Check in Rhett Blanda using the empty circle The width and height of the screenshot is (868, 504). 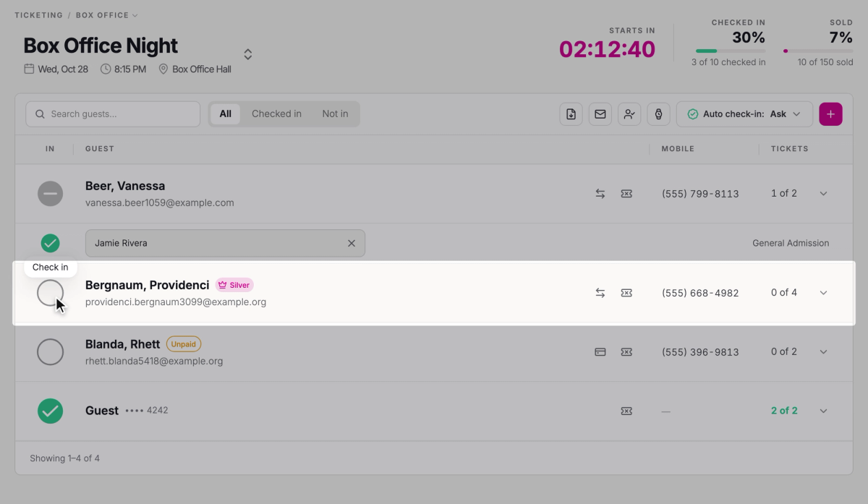(51, 352)
